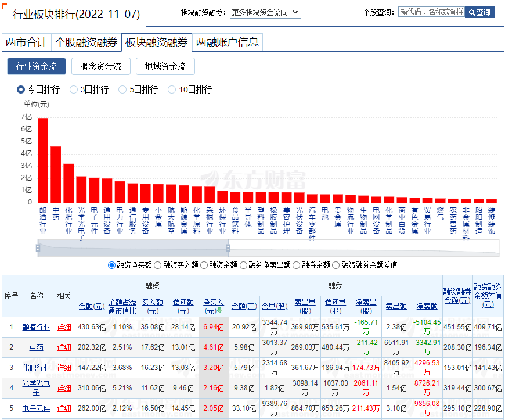Image resolution: width=505 pixels, height=420 pixels.
Task: Enable 融券净卖出额 radio button
Action: (x=244, y=265)
